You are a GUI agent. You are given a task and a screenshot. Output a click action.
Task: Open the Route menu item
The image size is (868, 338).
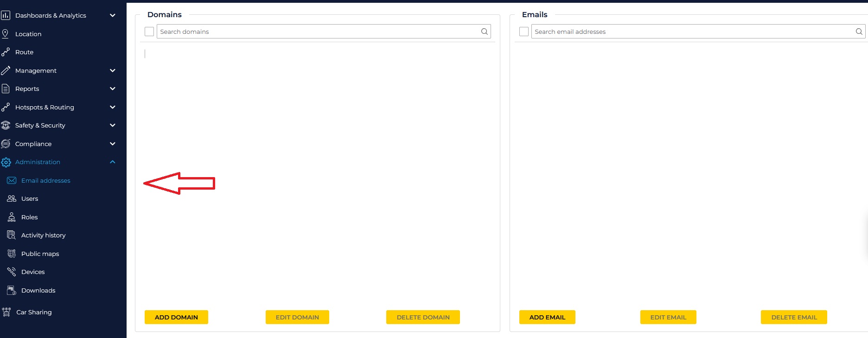pyautogui.click(x=24, y=52)
